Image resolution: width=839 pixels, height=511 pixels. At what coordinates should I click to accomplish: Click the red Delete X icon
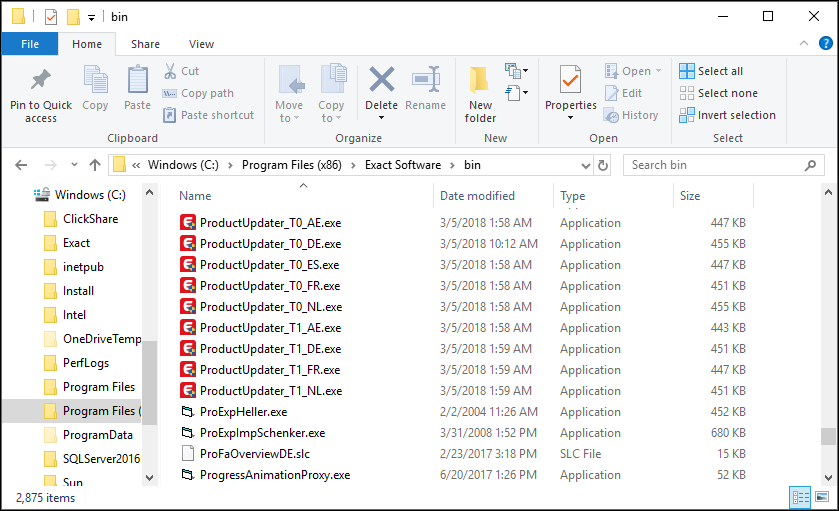click(382, 80)
